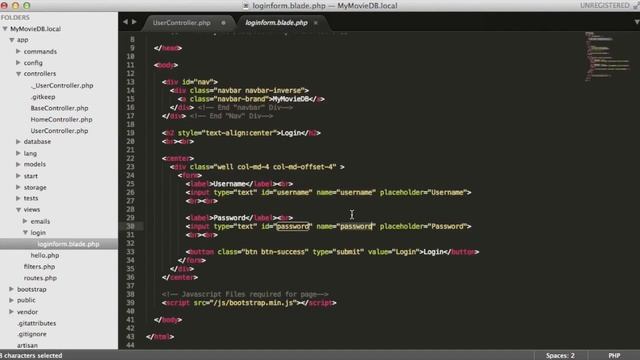Click line number 30 in gutter
Viewport: 640px width, 360px height.
click(x=130, y=226)
